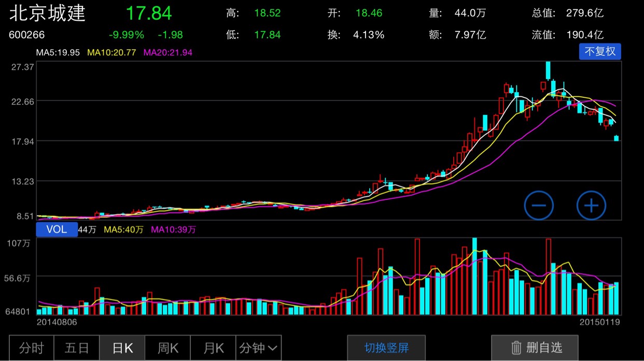
Task: Click the 17.94 price axis label
Action: [22, 141]
